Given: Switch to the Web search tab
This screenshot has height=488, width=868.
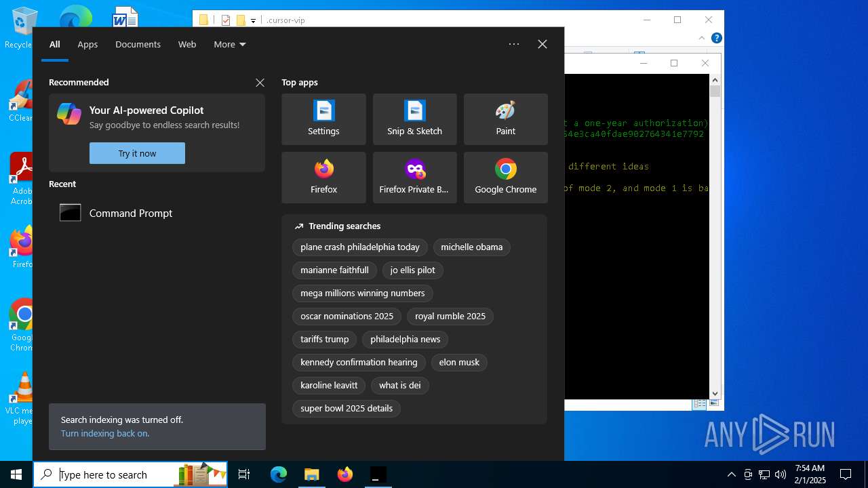Looking at the screenshot, I should [x=187, y=44].
